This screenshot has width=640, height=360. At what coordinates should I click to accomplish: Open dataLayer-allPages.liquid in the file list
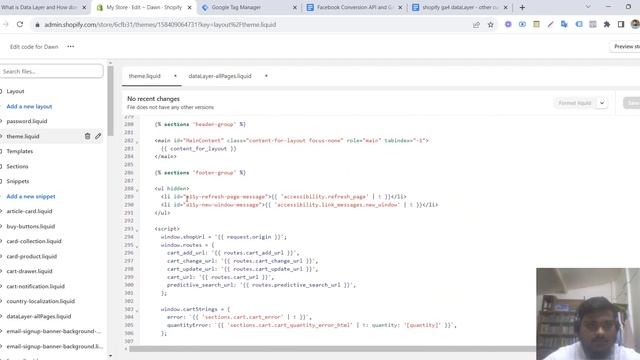pos(39,316)
